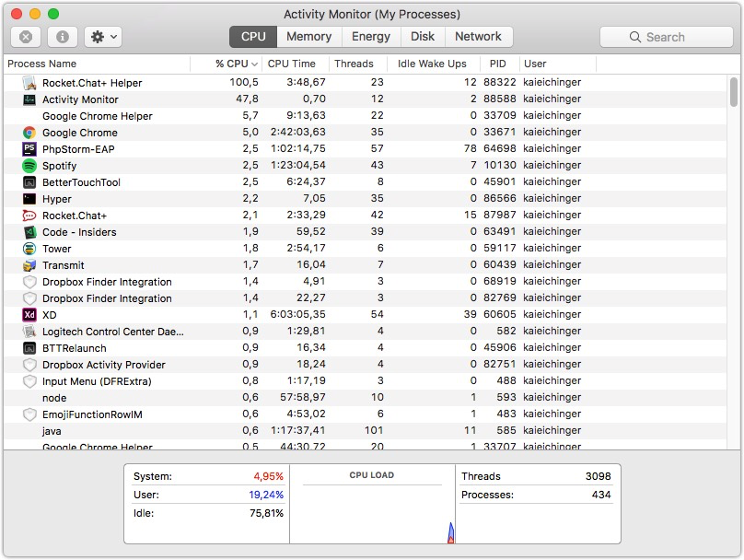Click the System 4,95% value
The height and width of the screenshot is (560, 744).
[268, 476]
